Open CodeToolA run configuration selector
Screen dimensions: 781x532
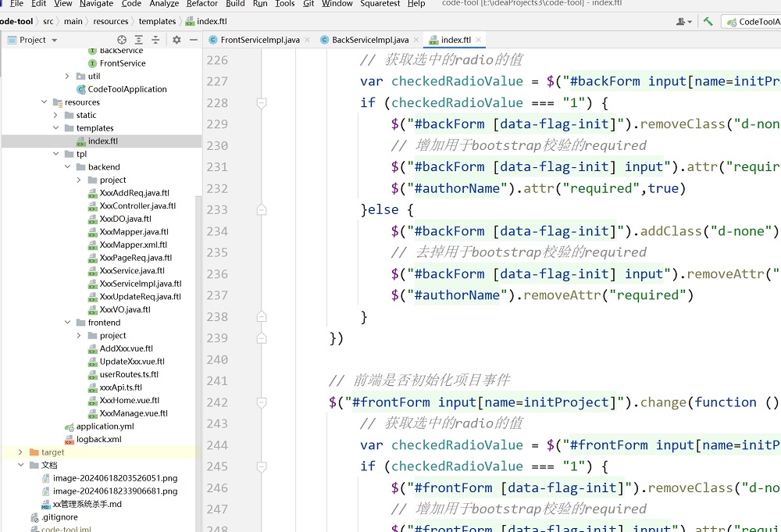coord(753,22)
